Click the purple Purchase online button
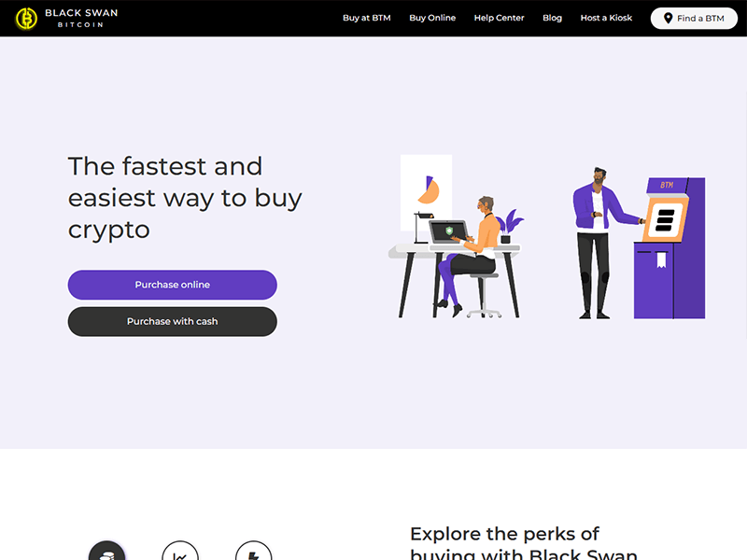 click(173, 285)
